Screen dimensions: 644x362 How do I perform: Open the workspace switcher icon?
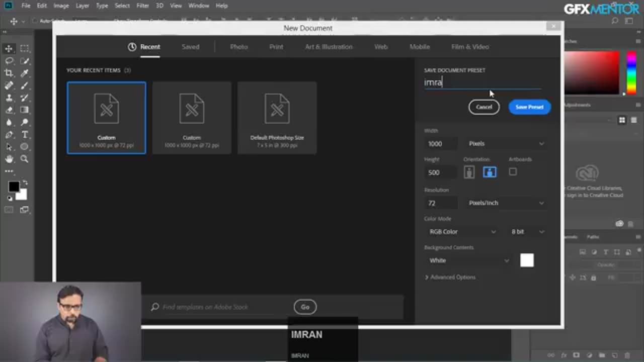629,21
